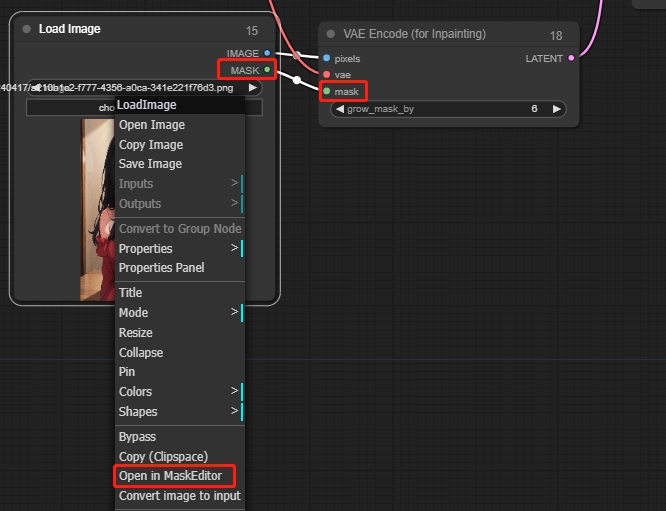Decrease grow_mask_by with left arrow

click(x=340, y=109)
